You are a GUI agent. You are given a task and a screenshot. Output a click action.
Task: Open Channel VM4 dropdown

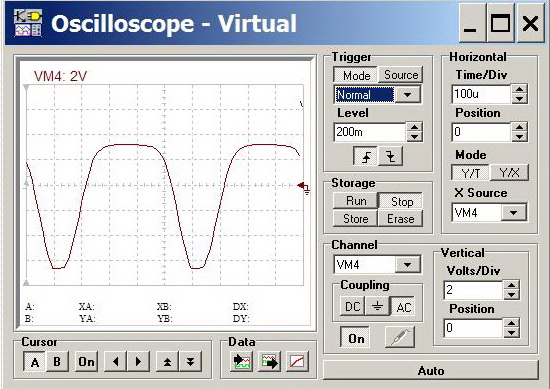pos(407,264)
